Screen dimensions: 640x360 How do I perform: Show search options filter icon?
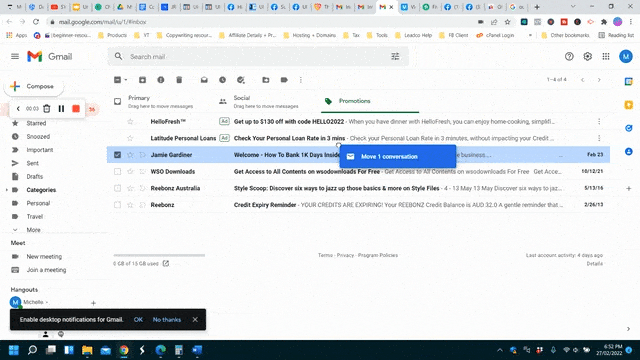(395, 56)
